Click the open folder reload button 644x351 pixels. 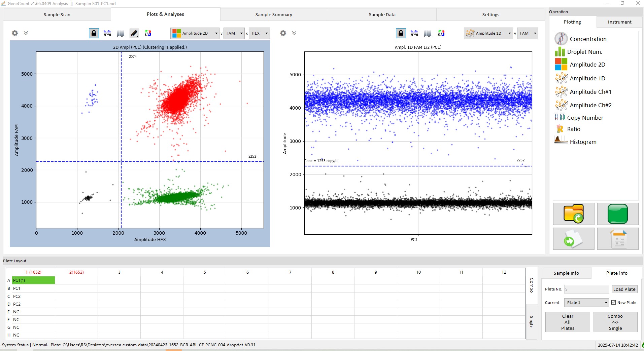coord(574,213)
